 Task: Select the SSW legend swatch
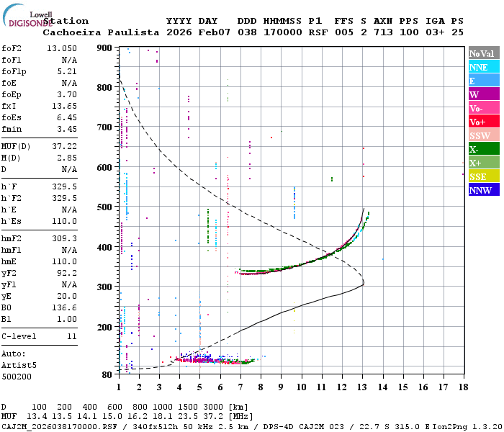[x=484, y=135]
